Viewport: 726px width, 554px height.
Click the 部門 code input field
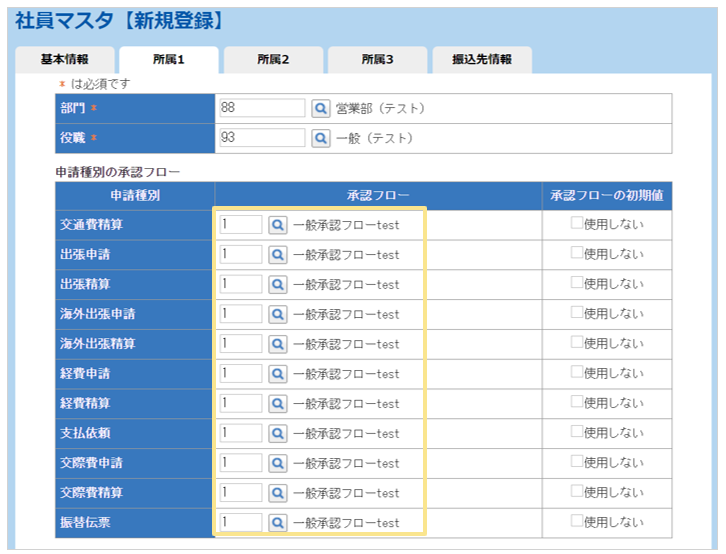click(x=261, y=108)
